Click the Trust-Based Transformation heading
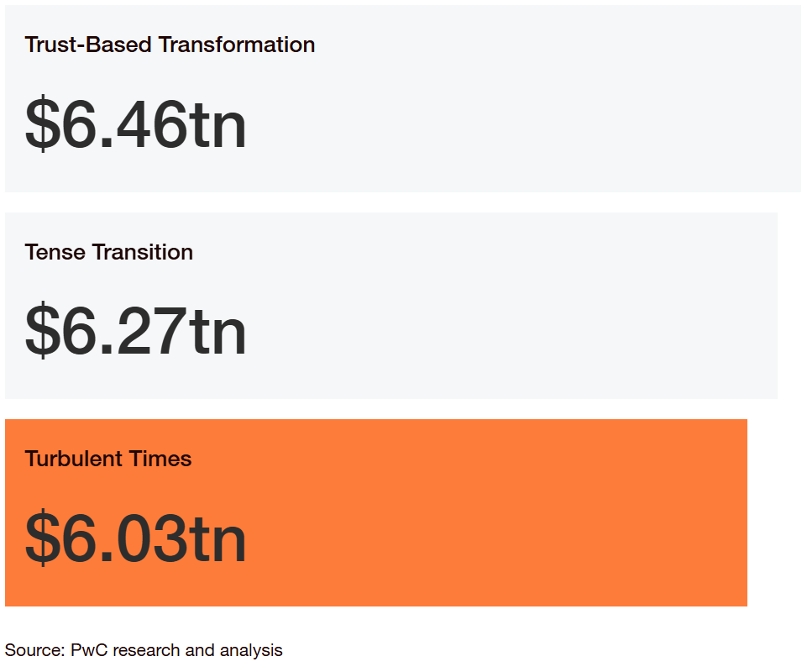 [x=170, y=45]
